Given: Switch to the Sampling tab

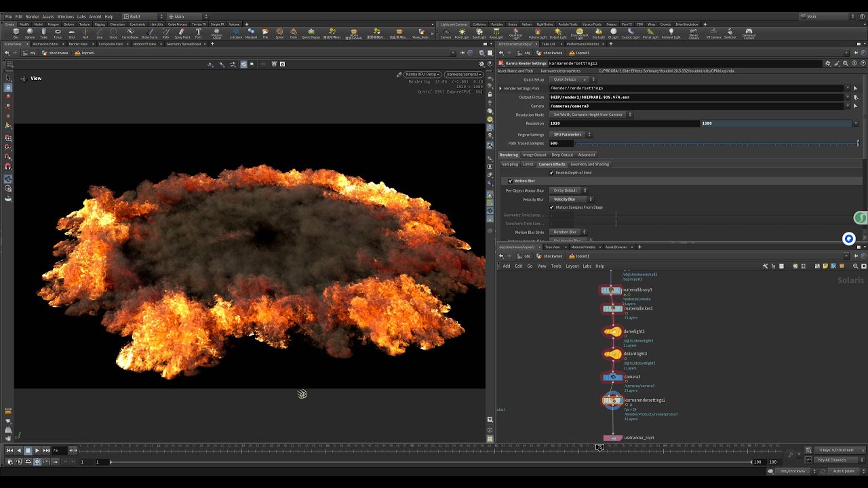Looking at the screenshot, I should [x=510, y=164].
